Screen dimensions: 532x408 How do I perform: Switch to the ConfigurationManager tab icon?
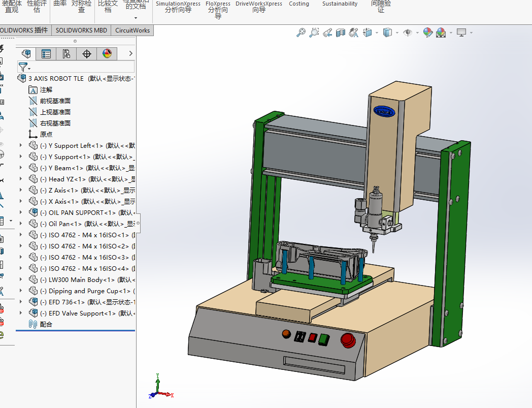click(x=66, y=53)
